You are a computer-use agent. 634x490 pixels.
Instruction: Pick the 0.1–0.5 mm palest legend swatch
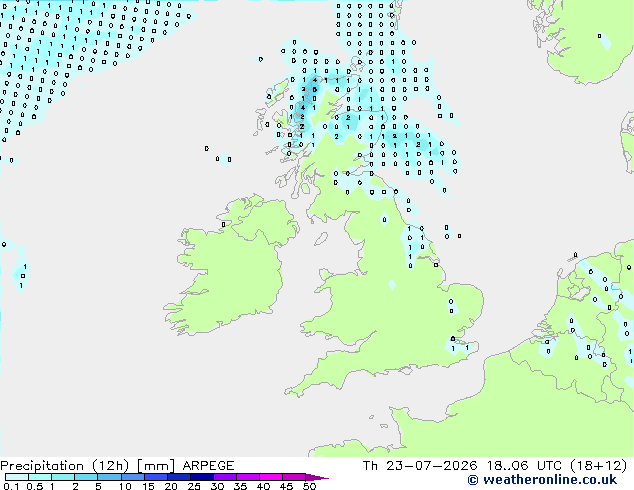coord(17,477)
